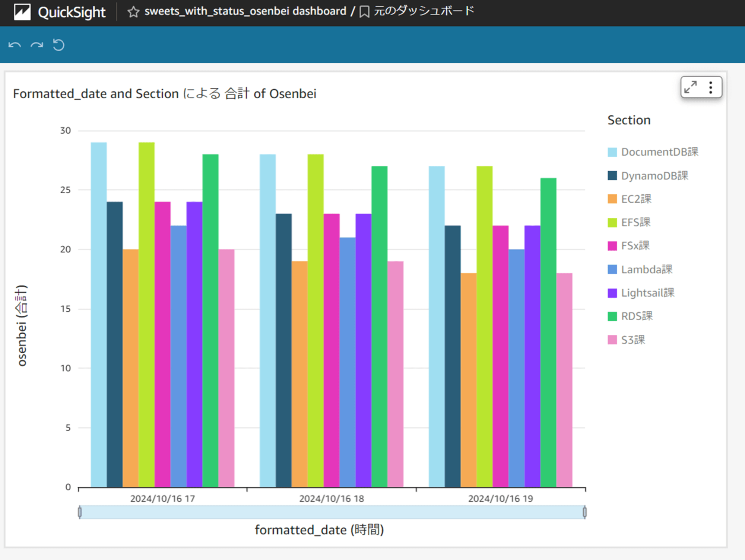Click the DocumentDB課 bar for 10/16 17
The image size is (745, 560).
tap(99, 315)
